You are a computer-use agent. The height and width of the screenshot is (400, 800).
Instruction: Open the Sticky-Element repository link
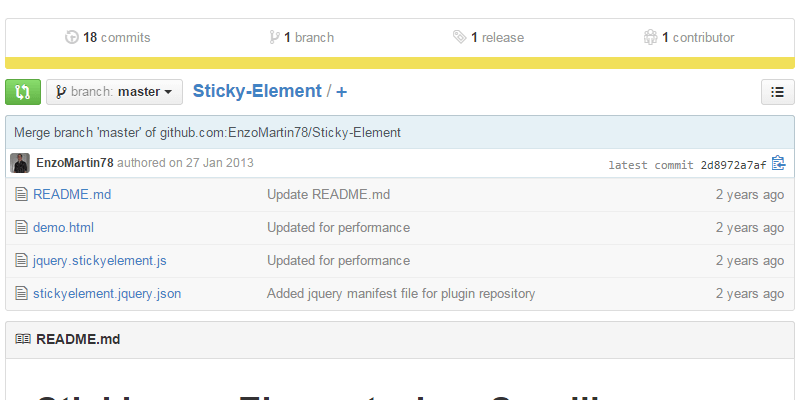tap(257, 92)
